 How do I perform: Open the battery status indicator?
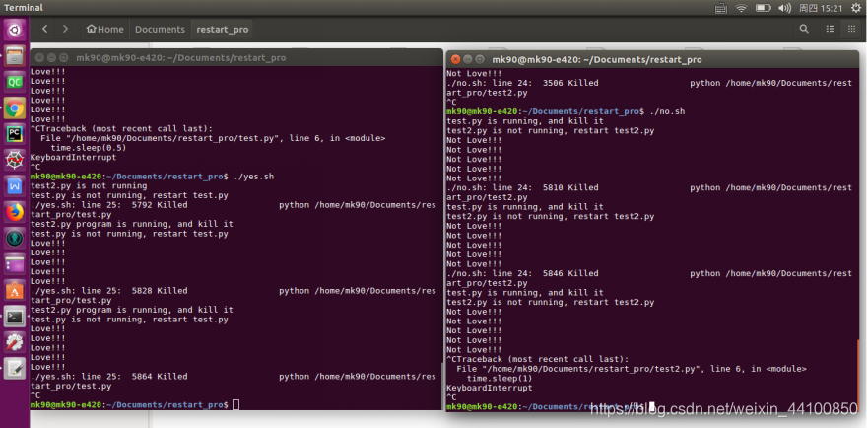(764, 8)
